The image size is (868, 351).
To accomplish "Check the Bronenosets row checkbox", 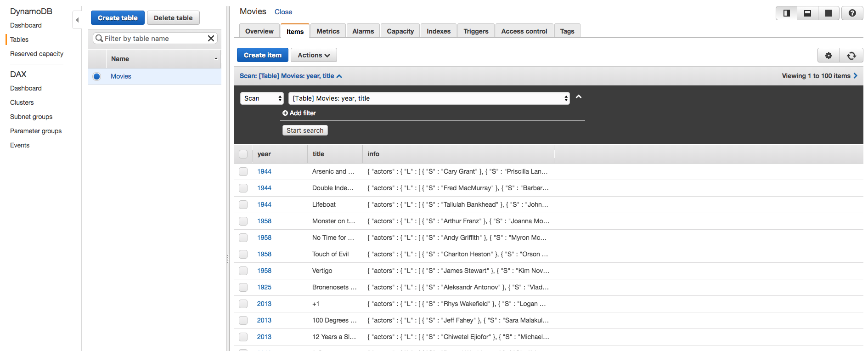I will (243, 288).
